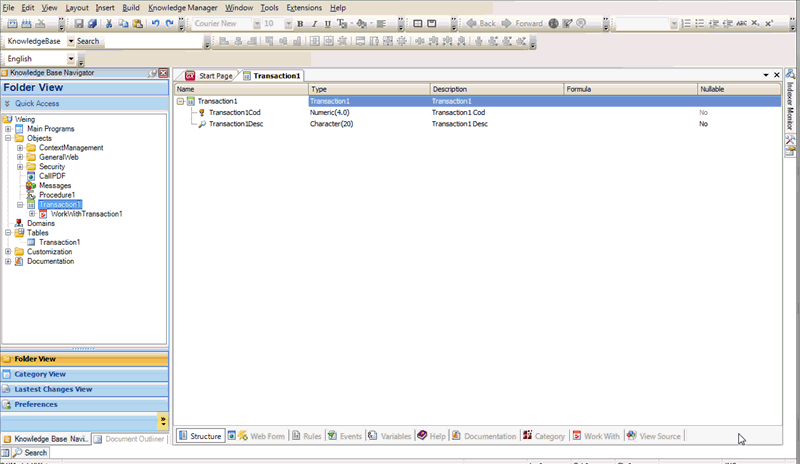
Task: Open the KnowledgeBase search scope dropdown
Action: pos(71,41)
